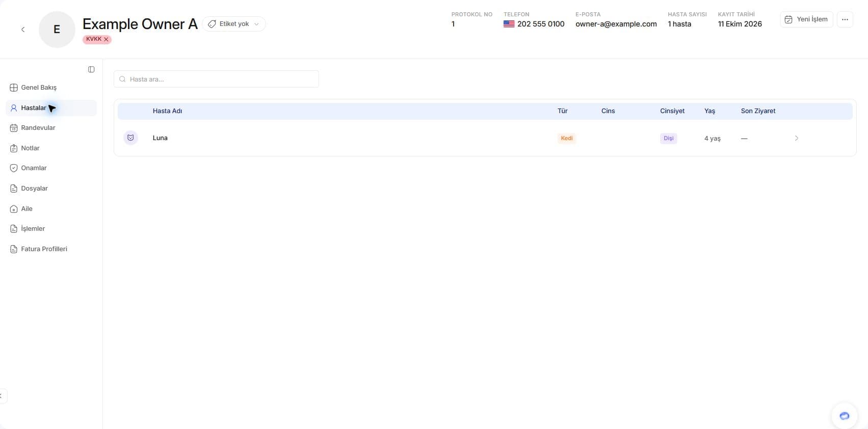Image resolution: width=868 pixels, height=429 pixels.
Task: Collapse the sidebar panel toggle icon
Action: pos(91,69)
